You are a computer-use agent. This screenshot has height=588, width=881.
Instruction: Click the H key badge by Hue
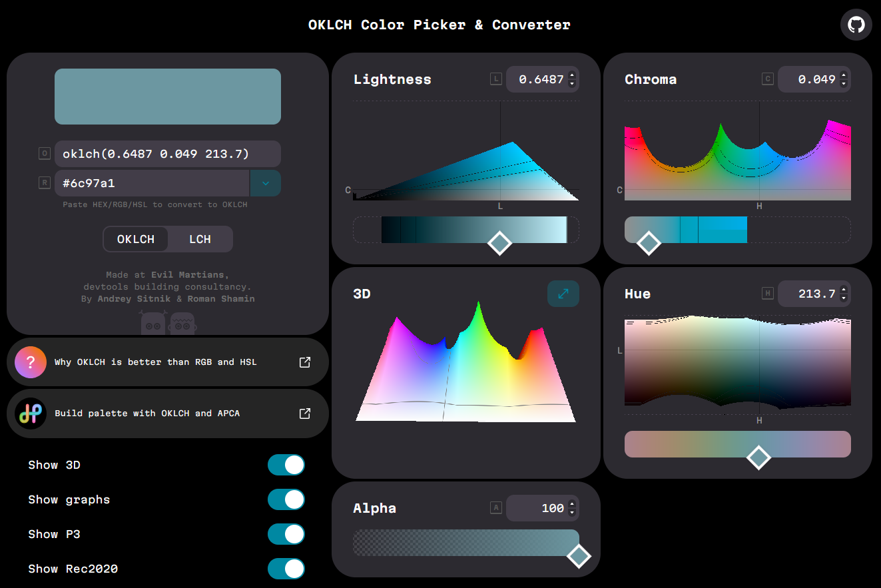point(767,294)
